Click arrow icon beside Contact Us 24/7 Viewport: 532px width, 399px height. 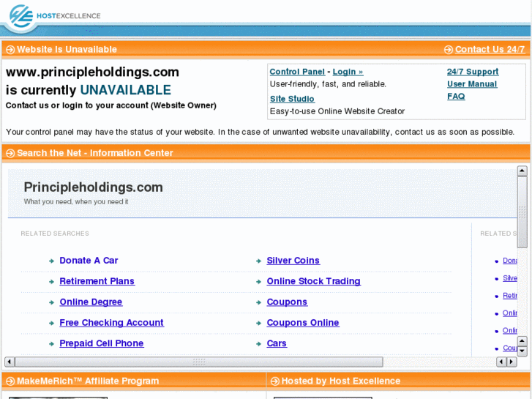(448, 50)
